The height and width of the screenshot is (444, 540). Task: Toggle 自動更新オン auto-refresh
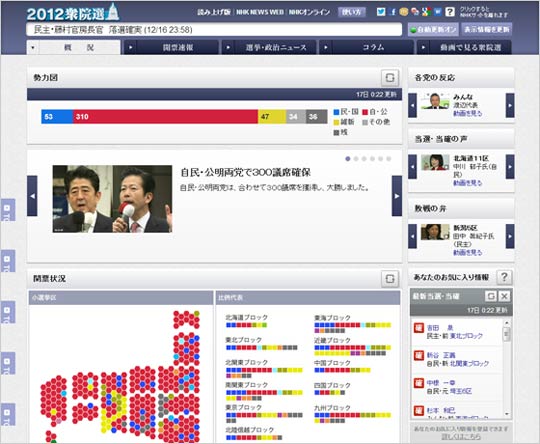pyautogui.click(x=434, y=30)
